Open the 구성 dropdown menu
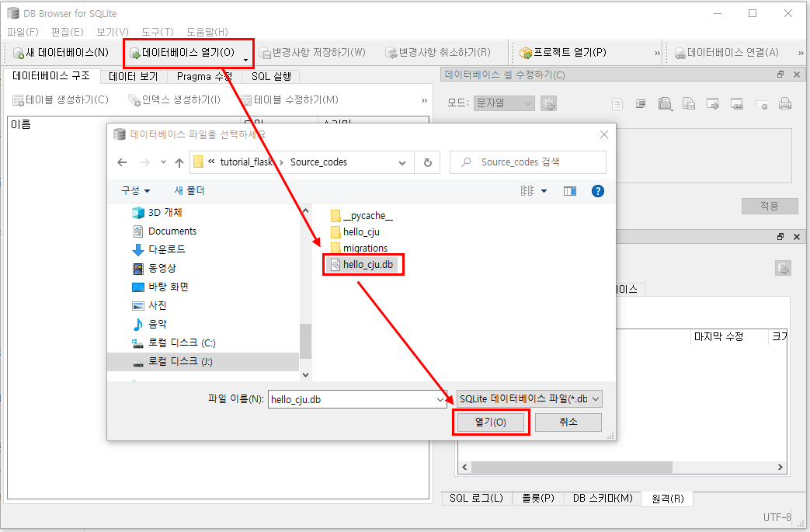 (135, 190)
